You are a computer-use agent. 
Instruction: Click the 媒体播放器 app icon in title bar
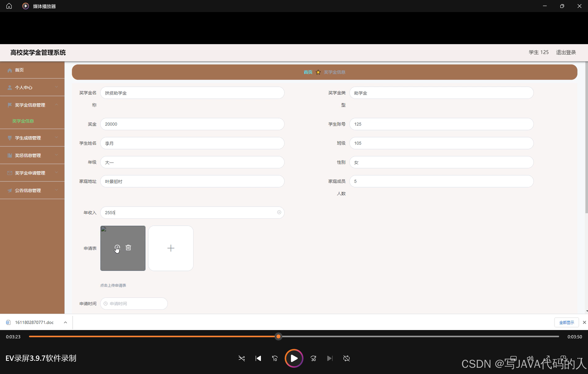pos(25,6)
